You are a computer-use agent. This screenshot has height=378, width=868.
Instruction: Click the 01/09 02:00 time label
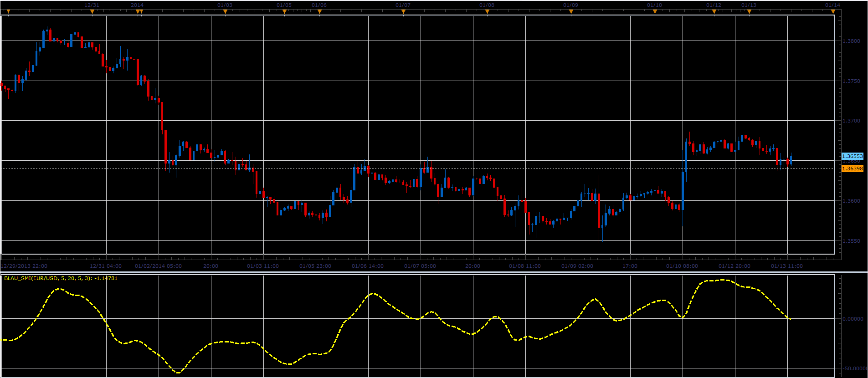pos(577,266)
